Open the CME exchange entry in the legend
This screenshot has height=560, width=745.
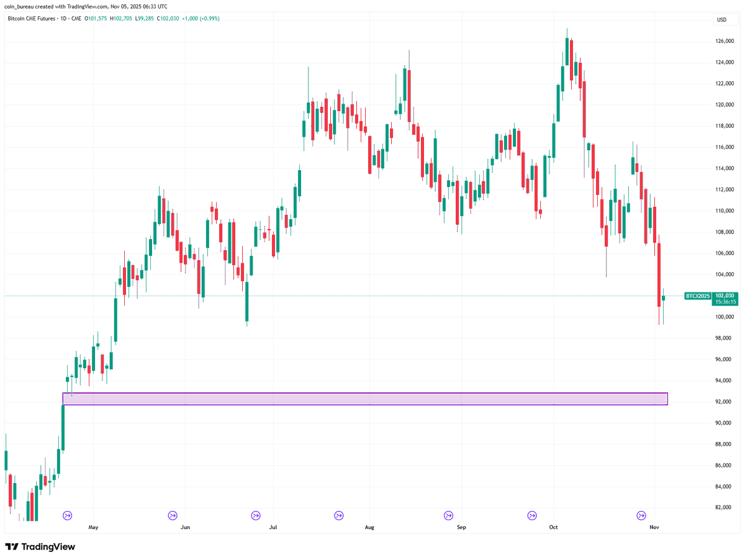click(x=77, y=19)
